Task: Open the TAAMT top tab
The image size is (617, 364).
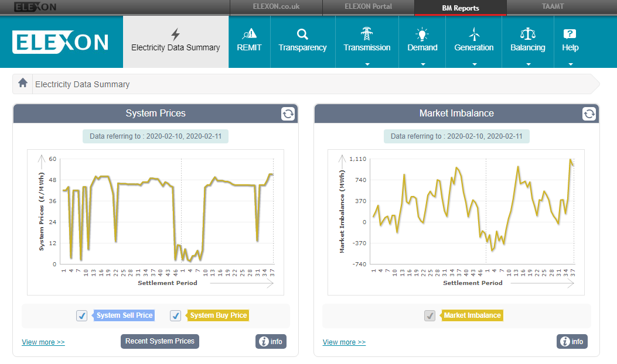Action: (x=553, y=6)
